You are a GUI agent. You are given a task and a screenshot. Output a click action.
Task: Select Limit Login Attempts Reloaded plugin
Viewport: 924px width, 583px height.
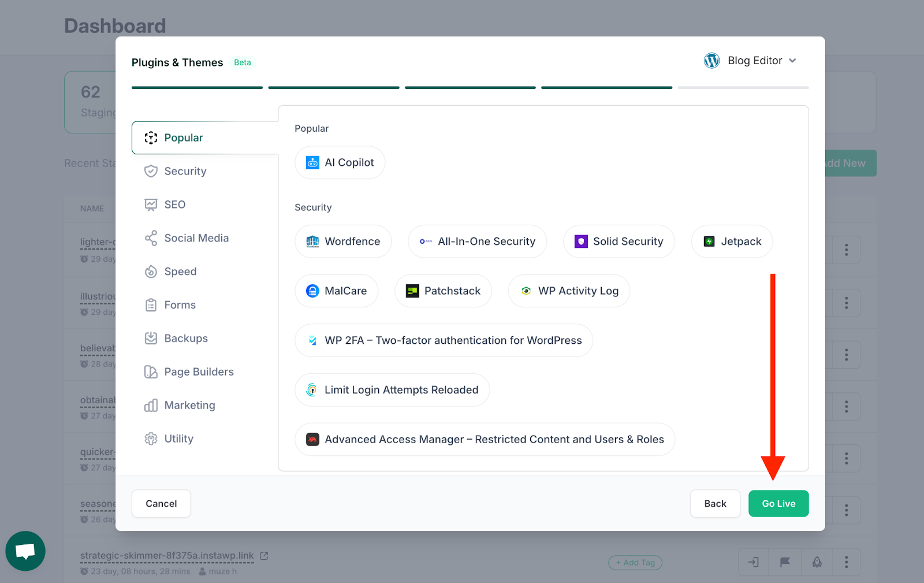(x=392, y=390)
